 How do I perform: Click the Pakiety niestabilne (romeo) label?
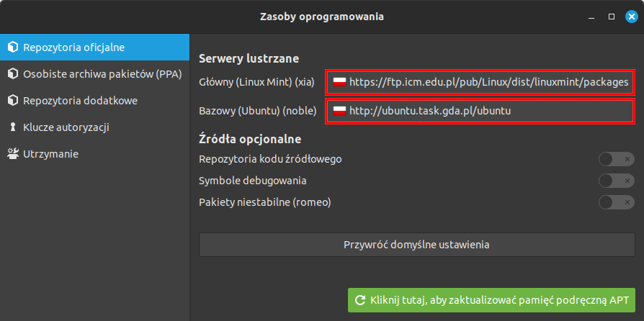[265, 202]
